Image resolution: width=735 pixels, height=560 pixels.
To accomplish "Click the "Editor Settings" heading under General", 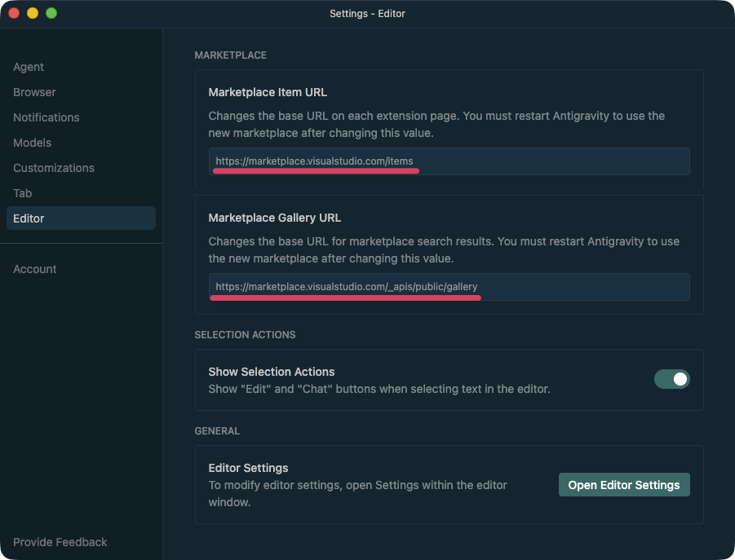I will tap(248, 468).
